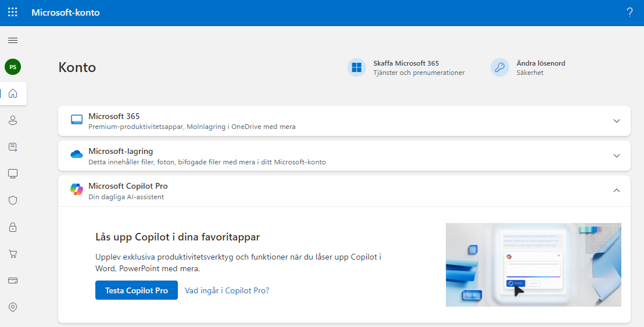Viewport: 644px width, 327px height.
Task: Click the 'Premium-produktivitetsappar, Molnlagring' description text
Action: click(x=192, y=127)
